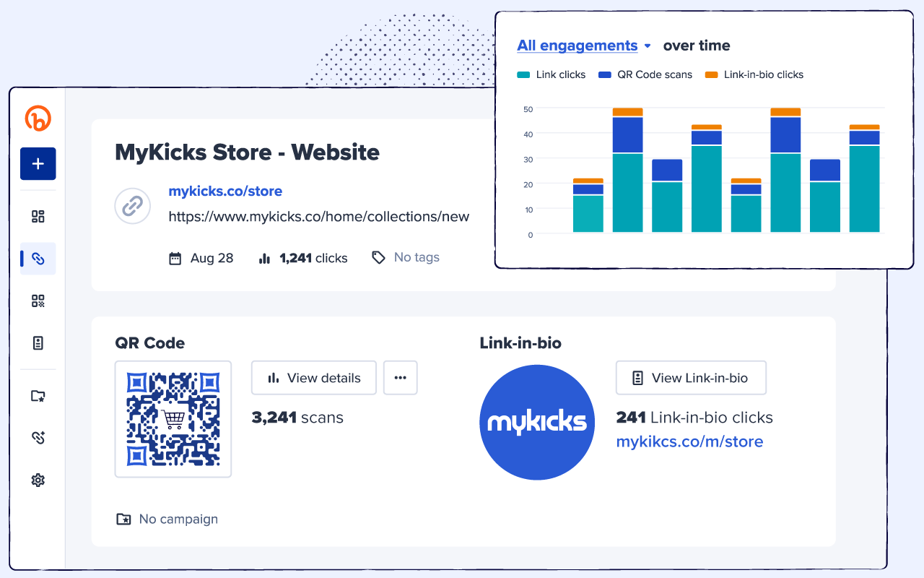Click the Link-in-bio section heading

tap(520, 343)
